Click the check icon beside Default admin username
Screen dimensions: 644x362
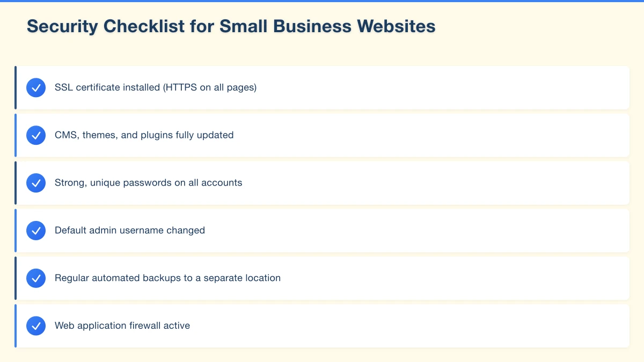(x=36, y=231)
